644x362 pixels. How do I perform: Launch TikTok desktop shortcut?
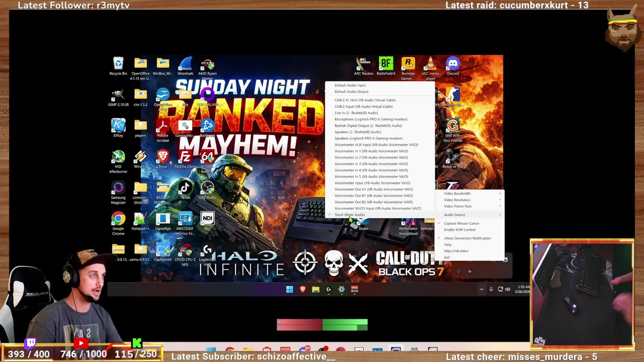(x=185, y=191)
